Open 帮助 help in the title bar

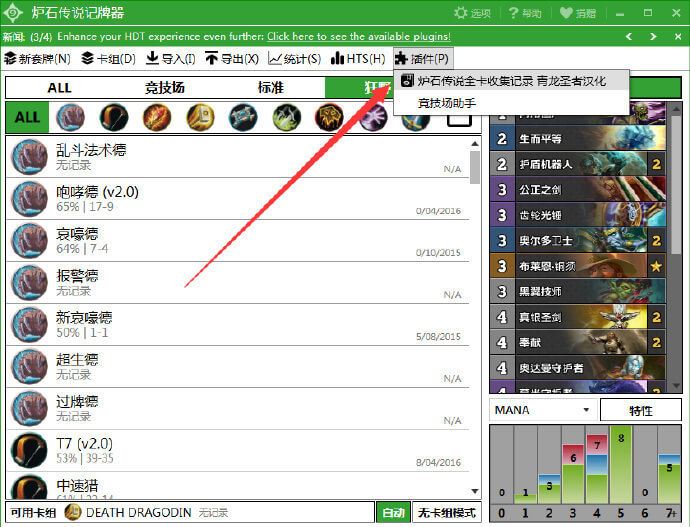525,13
